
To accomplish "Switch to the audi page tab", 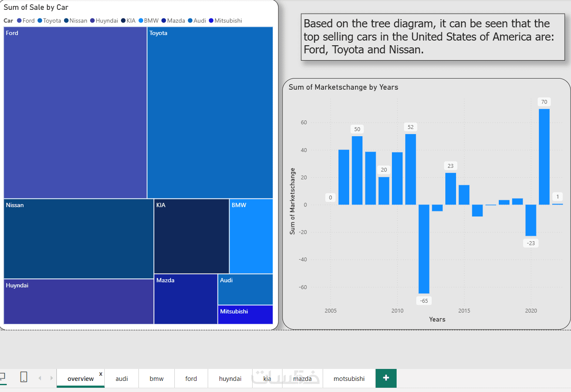I will (122, 378).
